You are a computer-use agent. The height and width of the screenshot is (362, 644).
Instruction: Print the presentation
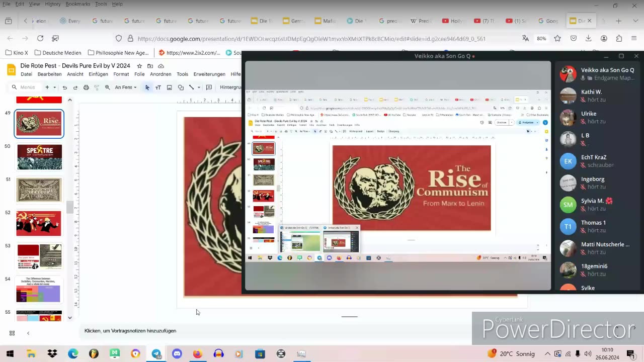click(x=86, y=87)
